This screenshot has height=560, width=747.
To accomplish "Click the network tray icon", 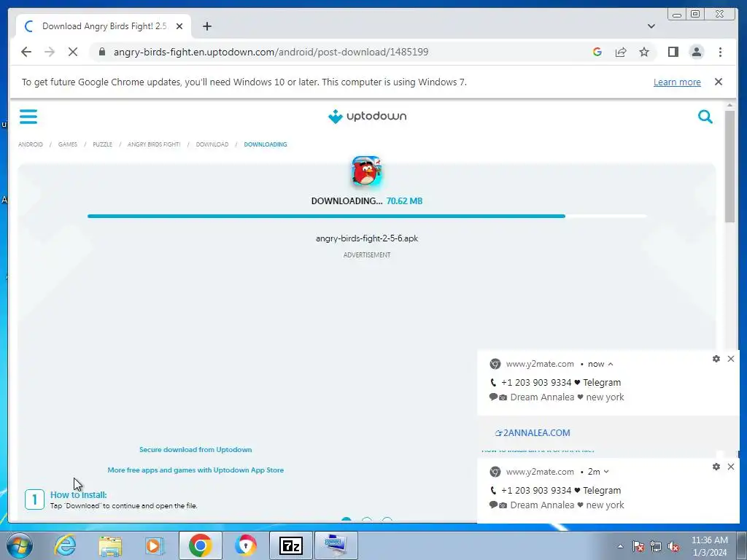I will click(656, 546).
